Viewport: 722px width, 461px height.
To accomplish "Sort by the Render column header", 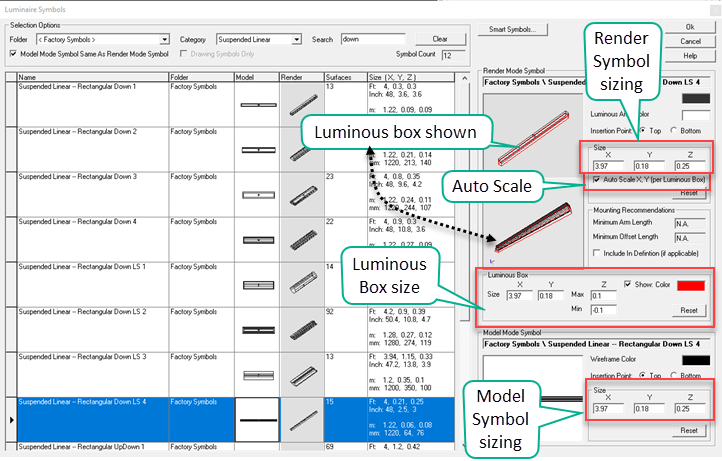I will click(x=302, y=77).
